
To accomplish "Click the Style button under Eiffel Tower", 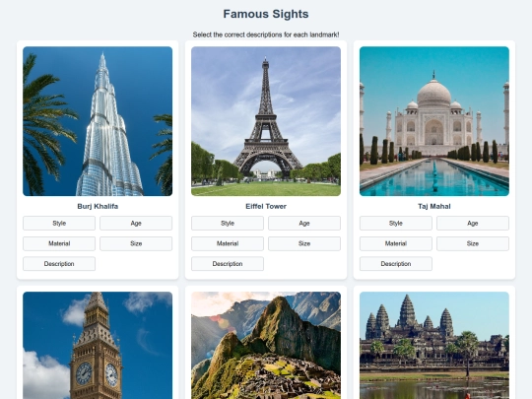I will [228, 224].
